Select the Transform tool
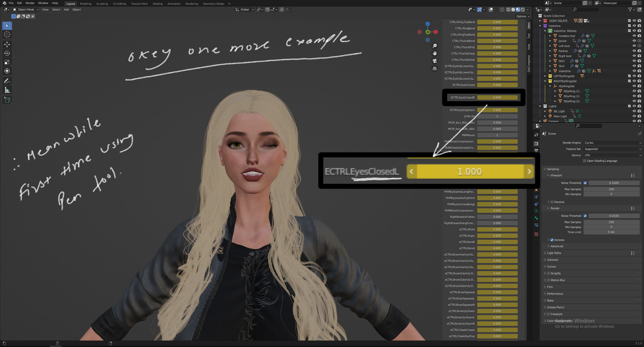The image size is (644, 347). click(7, 71)
